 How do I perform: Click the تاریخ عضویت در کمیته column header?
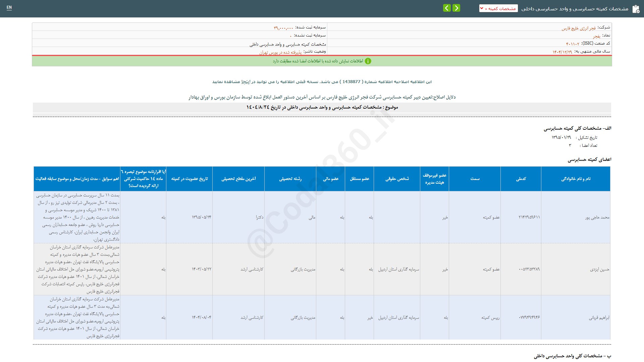[x=190, y=179]
